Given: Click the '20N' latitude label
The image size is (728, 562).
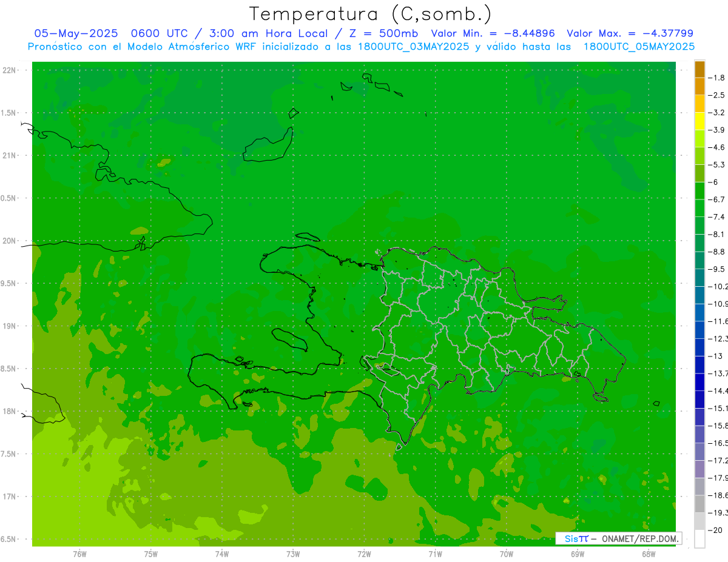Looking at the screenshot, I should 9,241.
